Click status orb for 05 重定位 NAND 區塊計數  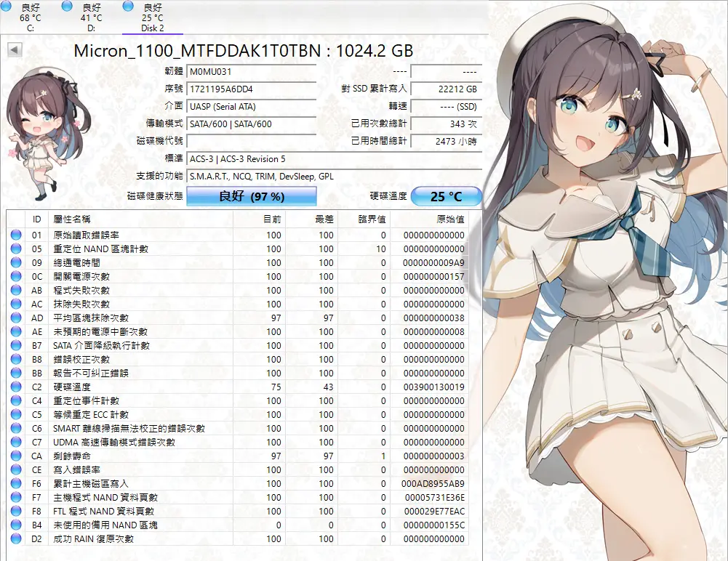[x=16, y=249]
